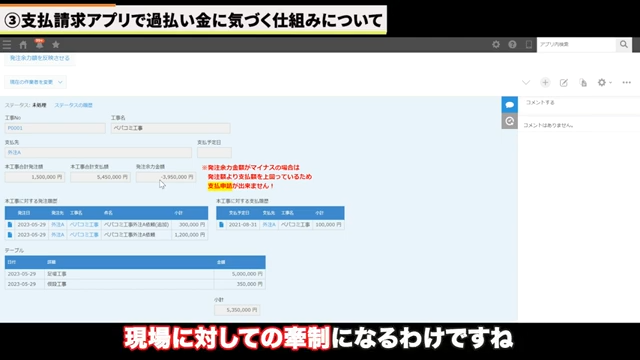This screenshot has height=360, width=640.
Task: Click the 5,000,000 円 amount cell
Action: click(240, 274)
